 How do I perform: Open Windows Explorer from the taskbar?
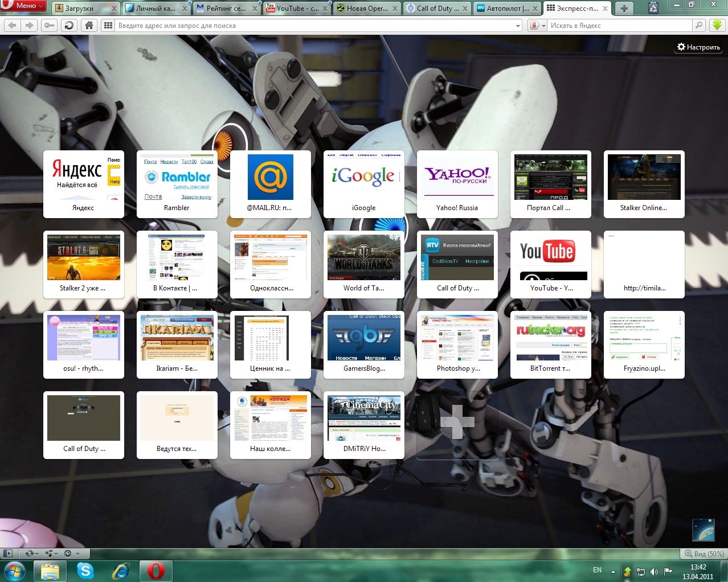(50, 571)
